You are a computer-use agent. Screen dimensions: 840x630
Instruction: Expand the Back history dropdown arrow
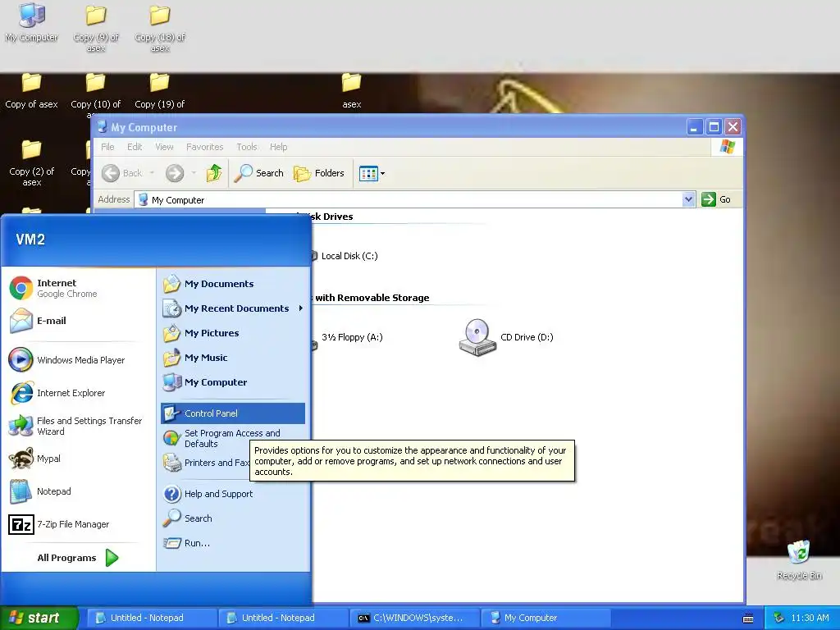point(152,173)
